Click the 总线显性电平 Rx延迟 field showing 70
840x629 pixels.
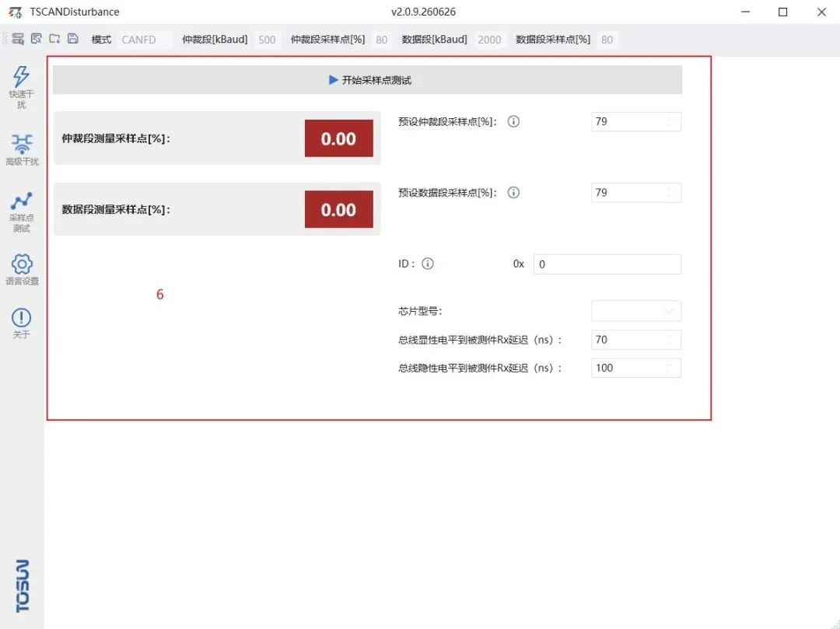pyautogui.click(x=636, y=340)
